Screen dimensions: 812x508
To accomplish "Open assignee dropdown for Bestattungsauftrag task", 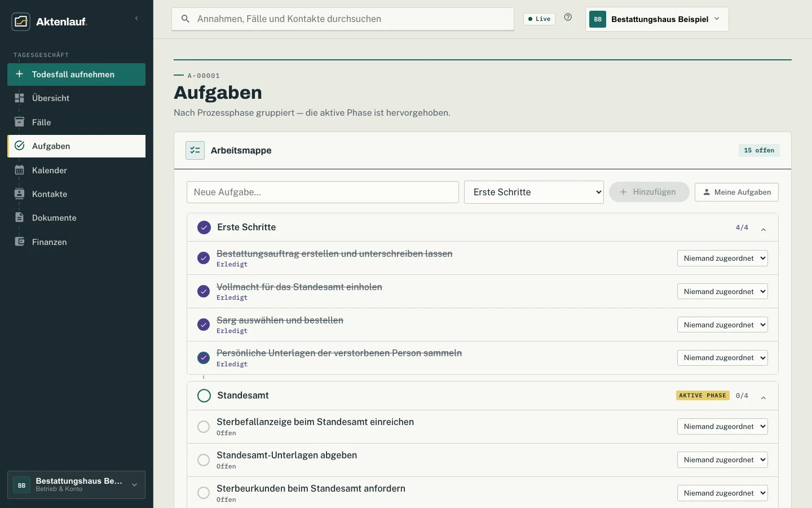I will pos(722,258).
